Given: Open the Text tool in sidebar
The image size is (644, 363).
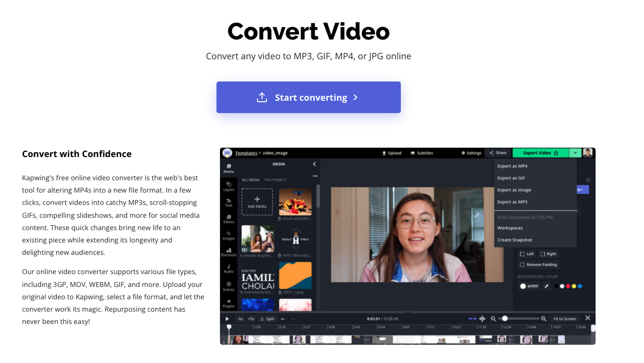Looking at the screenshot, I should 228,202.
